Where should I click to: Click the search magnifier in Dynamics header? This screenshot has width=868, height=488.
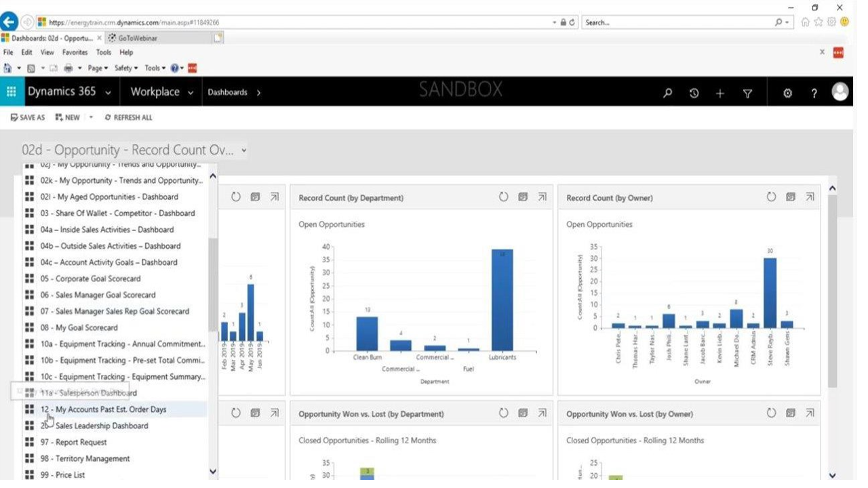pos(667,94)
